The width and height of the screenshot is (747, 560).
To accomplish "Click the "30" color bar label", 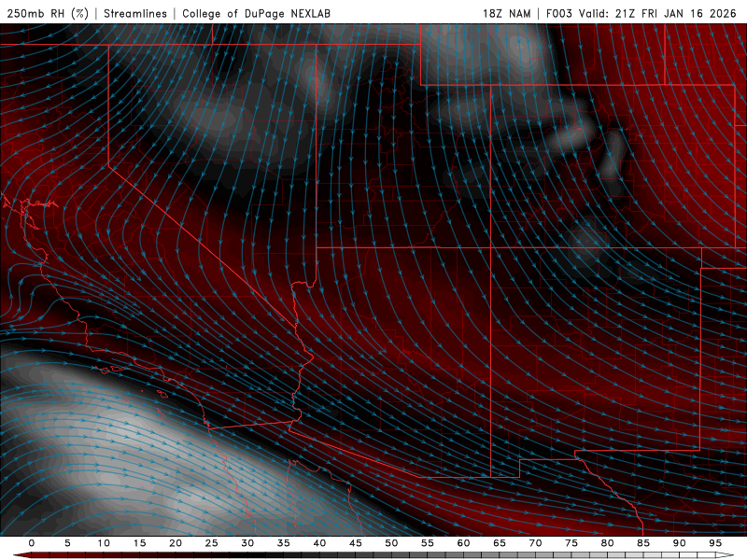I will [247, 543].
